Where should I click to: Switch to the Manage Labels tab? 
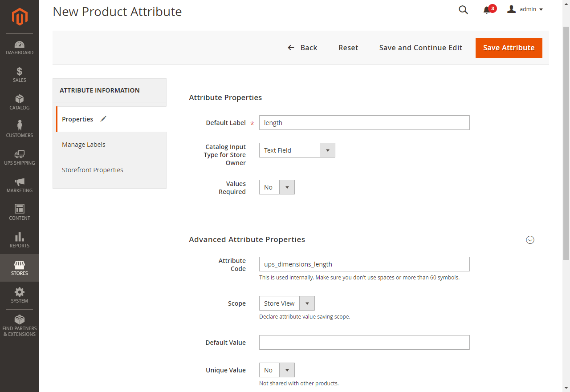coord(84,144)
